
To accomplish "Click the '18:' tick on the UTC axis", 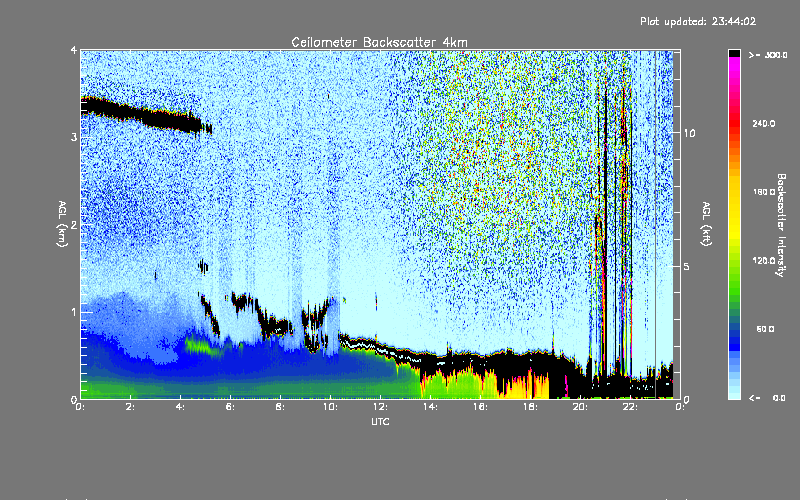I will [530, 407].
